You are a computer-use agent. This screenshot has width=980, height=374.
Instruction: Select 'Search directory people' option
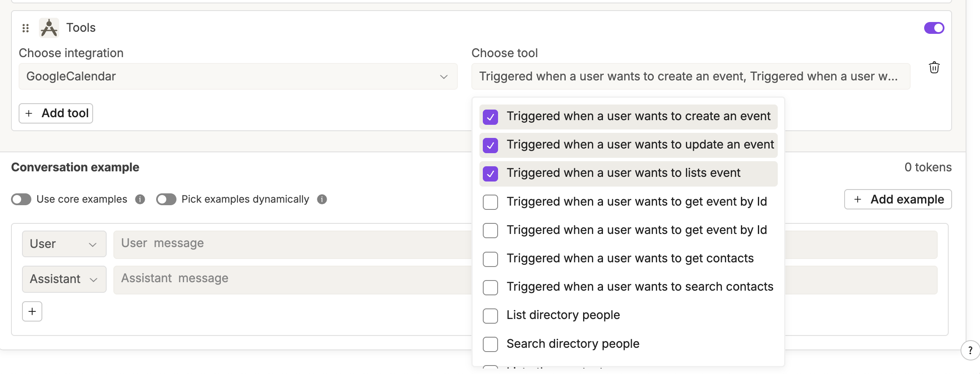[x=490, y=344]
